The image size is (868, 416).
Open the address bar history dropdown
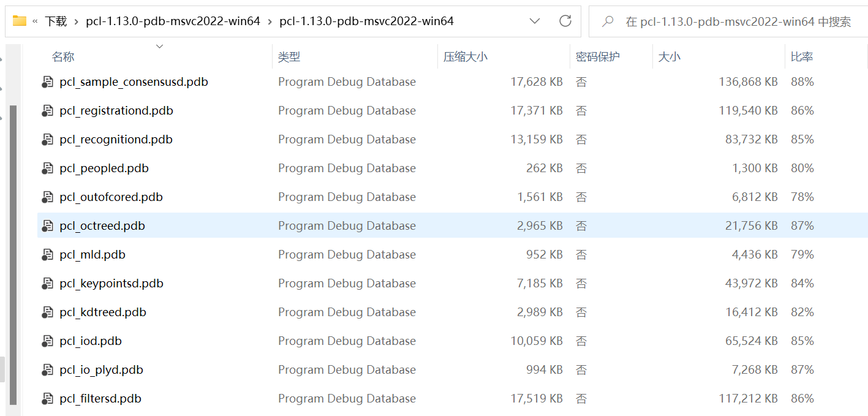click(x=535, y=21)
